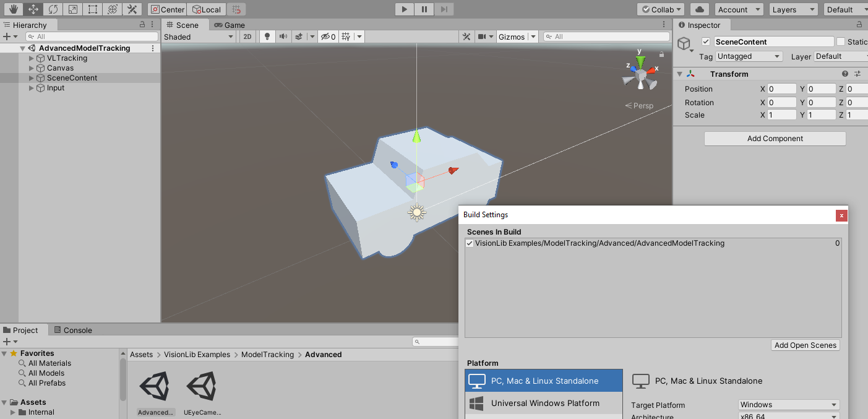Select the Move tool
This screenshot has height=419, width=868.
tap(33, 9)
